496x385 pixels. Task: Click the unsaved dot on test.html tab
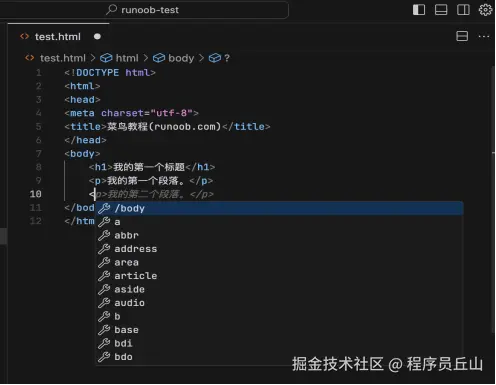point(97,36)
